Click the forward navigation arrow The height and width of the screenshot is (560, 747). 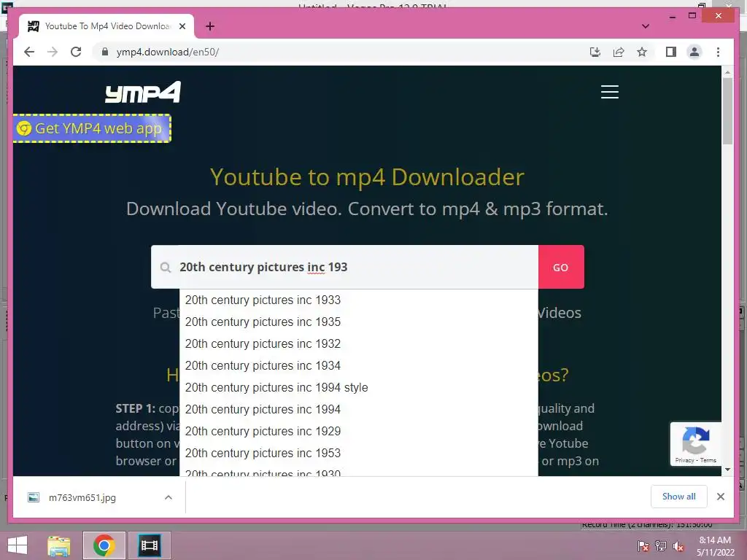pyautogui.click(x=53, y=52)
